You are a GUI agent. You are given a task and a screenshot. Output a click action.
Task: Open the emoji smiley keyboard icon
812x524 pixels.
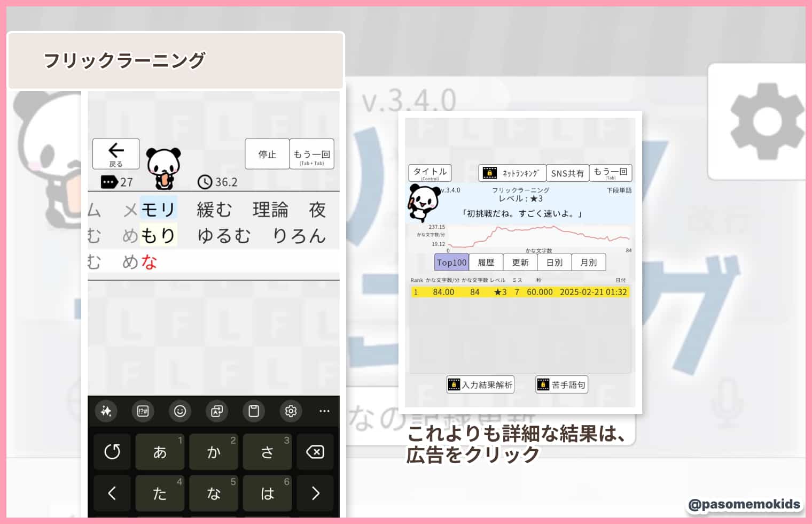[180, 411]
